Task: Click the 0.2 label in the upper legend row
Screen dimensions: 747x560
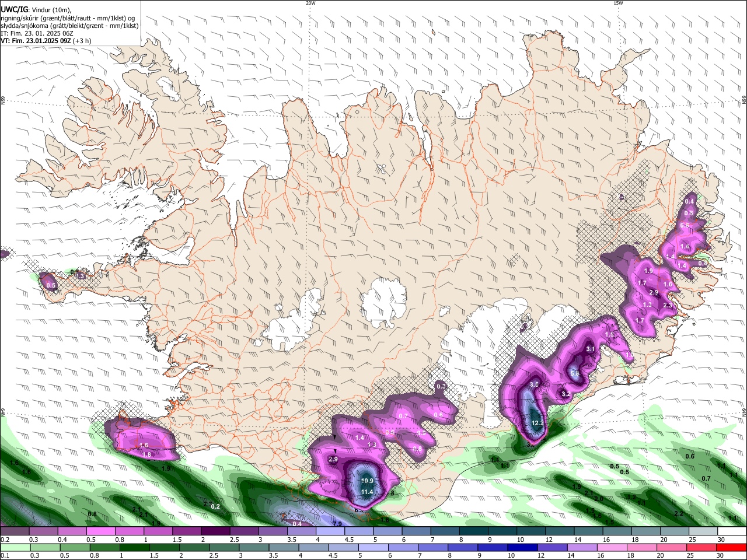Action: [x=5, y=540]
